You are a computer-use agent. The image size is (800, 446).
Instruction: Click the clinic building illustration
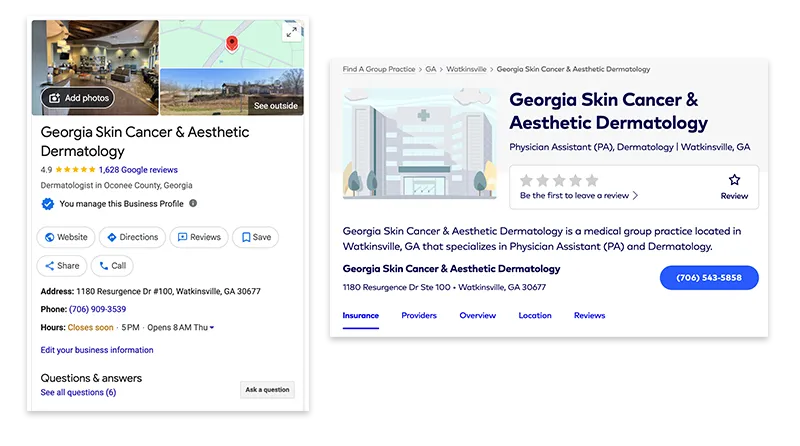[420, 143]
